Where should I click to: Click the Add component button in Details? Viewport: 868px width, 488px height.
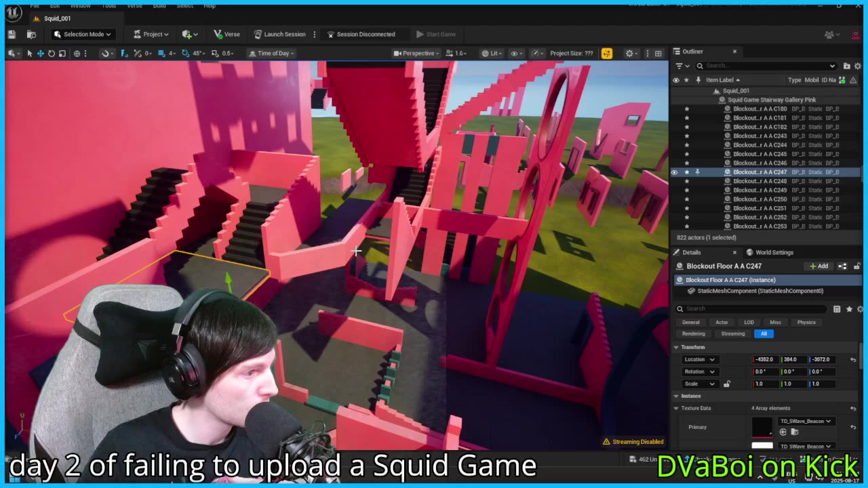click(x=818, y=266)
